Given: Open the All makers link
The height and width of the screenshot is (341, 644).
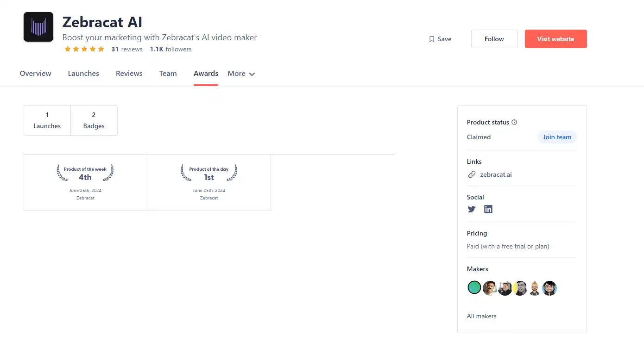Looking at the screenshot, I should [481, 316].
